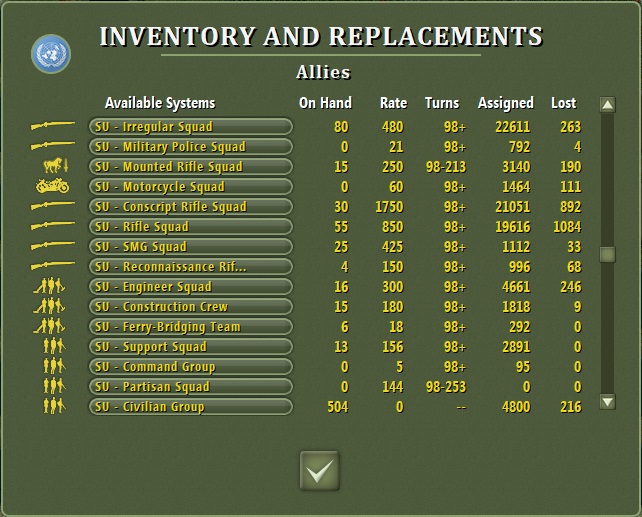642x517 pixels.
Task: Click Rate value 1750 for Conscript Rifle Squad
Action: tap(389, 207)
